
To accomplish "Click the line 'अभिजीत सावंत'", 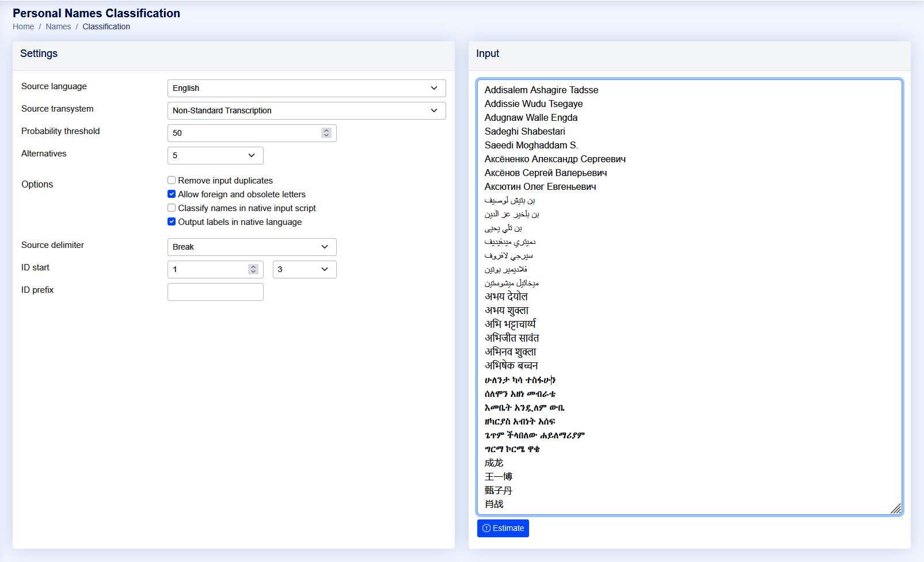I will [512, 338].
